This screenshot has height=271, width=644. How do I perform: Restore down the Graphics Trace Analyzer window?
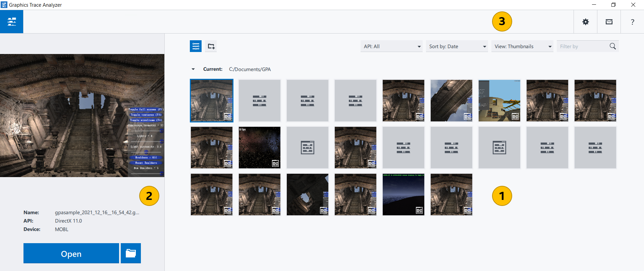click(x=613, y=5)
